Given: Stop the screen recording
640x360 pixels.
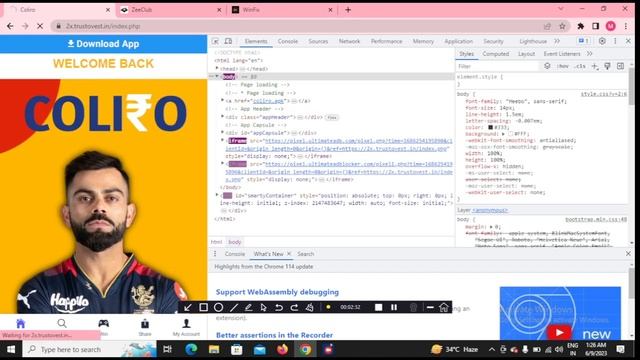Looking at the screenshot, I should 378,307.
